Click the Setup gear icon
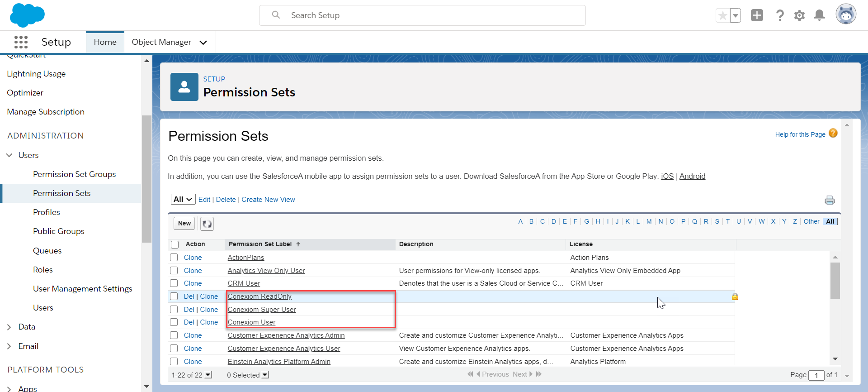Viewport: 868px width, 392px height. 799,15
